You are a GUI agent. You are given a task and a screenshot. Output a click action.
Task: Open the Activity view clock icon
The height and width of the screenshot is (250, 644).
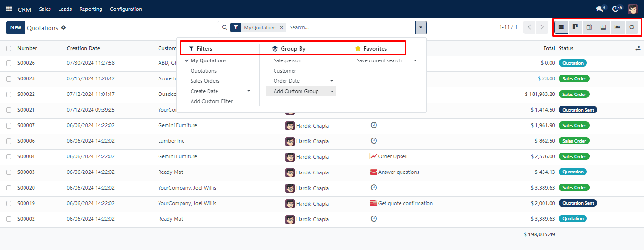tap(632, 27)
